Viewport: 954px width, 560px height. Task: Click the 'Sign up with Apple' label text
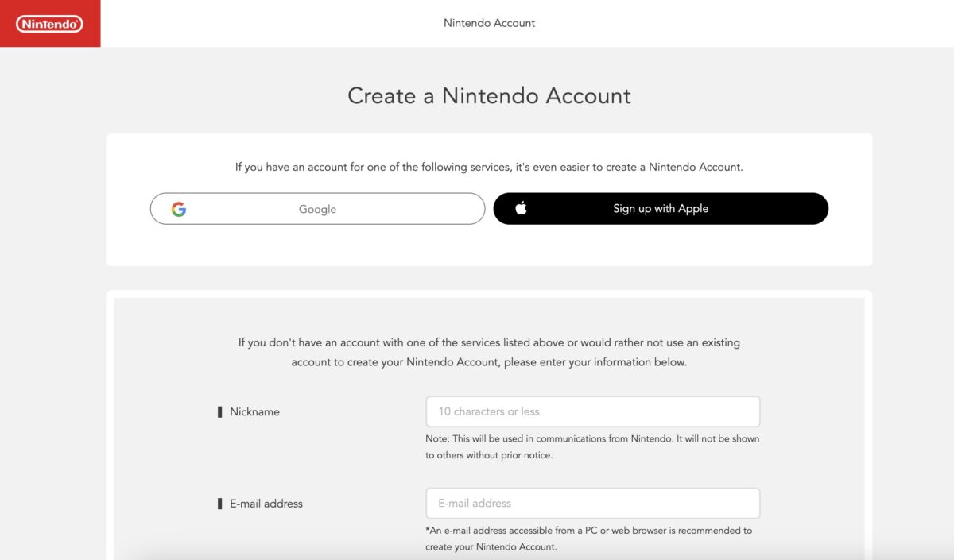(661, 209)
